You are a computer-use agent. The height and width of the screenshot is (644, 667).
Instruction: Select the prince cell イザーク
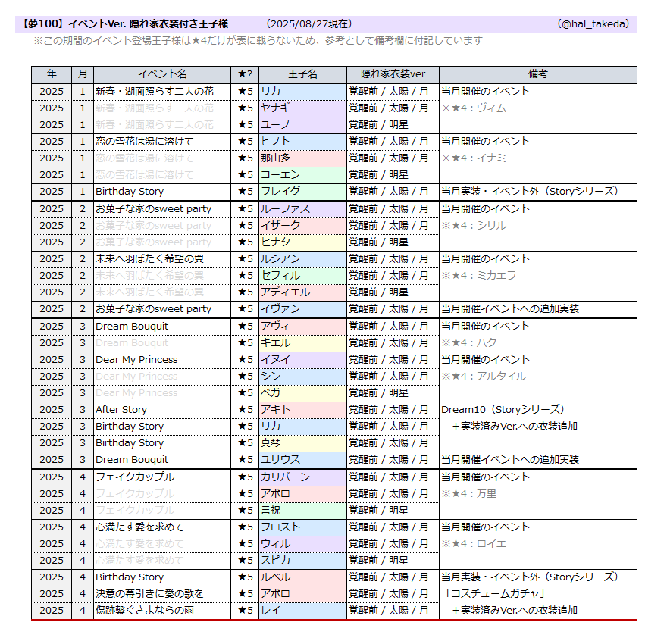click(302, 226)
